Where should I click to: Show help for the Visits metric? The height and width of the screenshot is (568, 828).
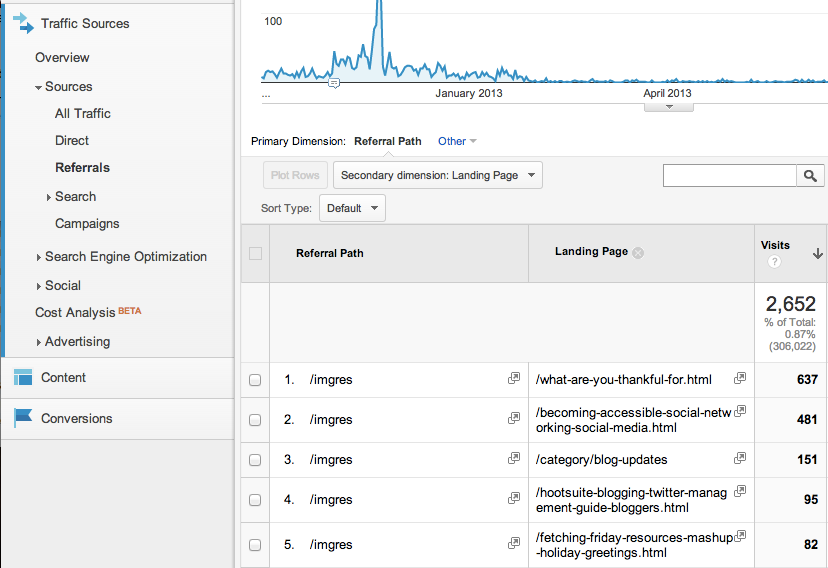coord(774,261)
